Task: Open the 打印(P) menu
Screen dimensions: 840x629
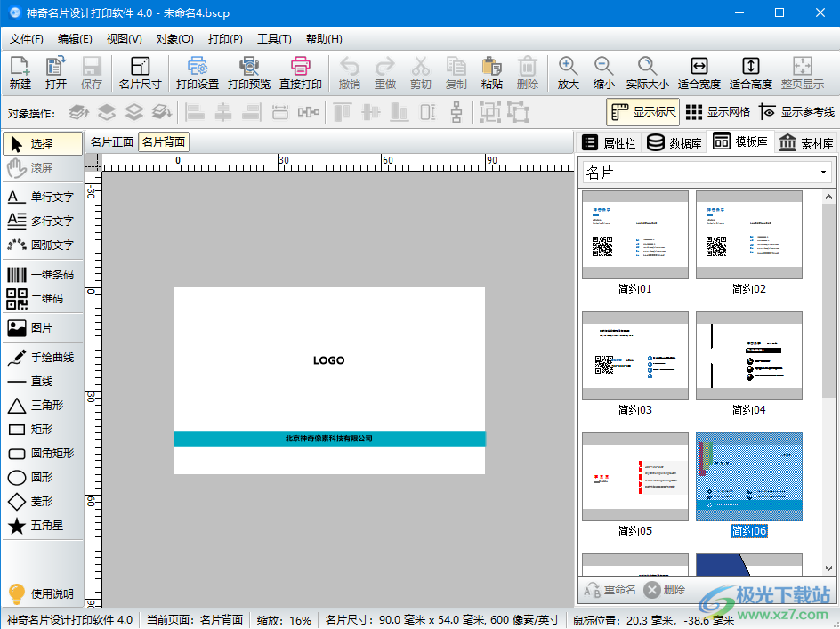Action: [x=225, y=39]
